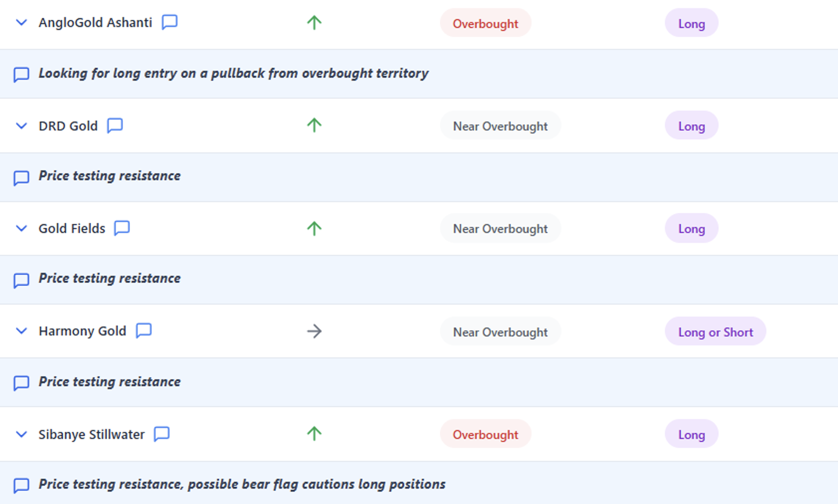Click the green trend arrow for Sibanye Stillwater
Viewport: 838px width, 504px height.
pyautogui.click(x=314, y=434)
